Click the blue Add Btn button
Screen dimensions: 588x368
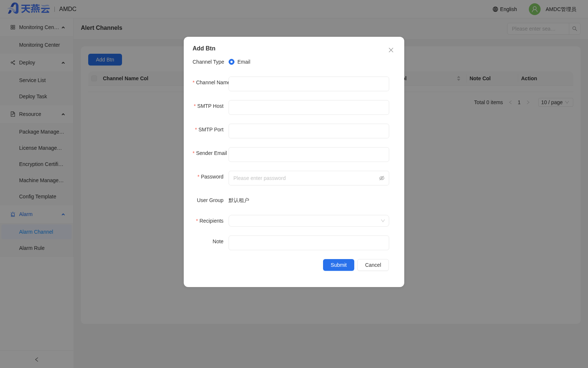coord(105,60)
